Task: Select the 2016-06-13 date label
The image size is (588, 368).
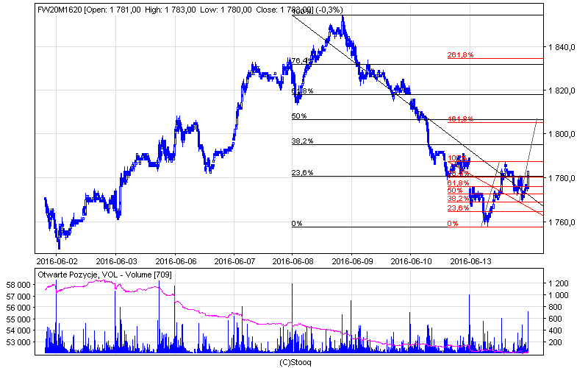Action: coord(470,261)
